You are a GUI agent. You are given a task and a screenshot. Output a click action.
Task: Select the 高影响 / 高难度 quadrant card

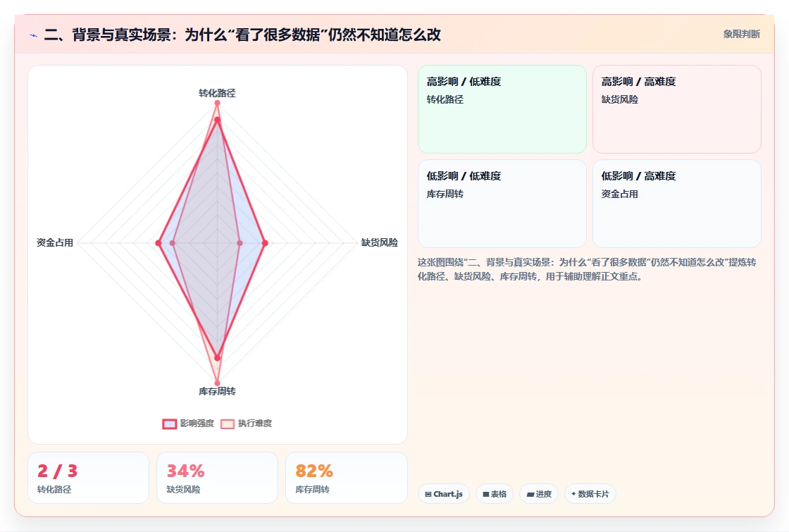(x=677, y=109)
